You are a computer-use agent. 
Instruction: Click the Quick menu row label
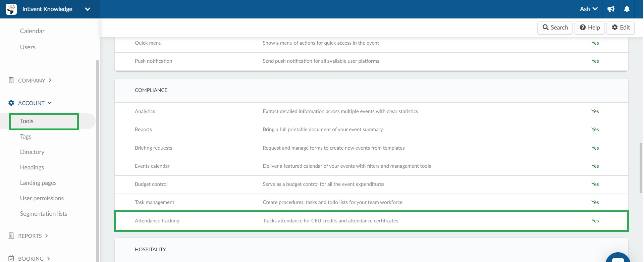(x=148, y=43)
